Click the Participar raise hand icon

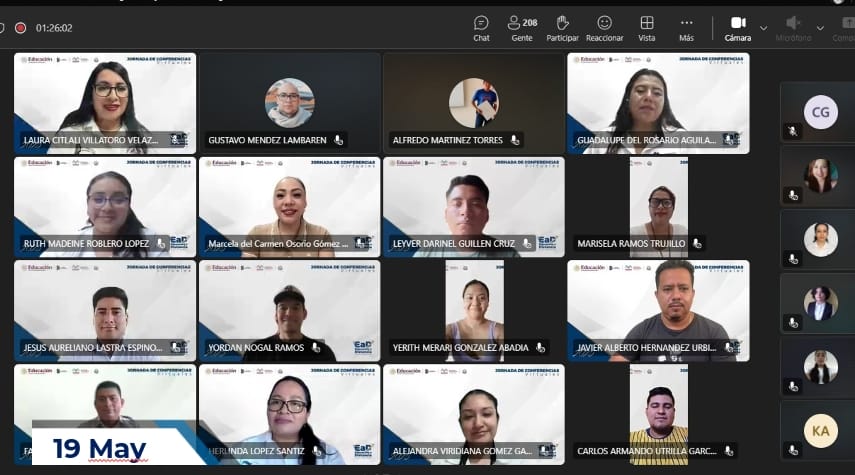(x=562, y=28)
